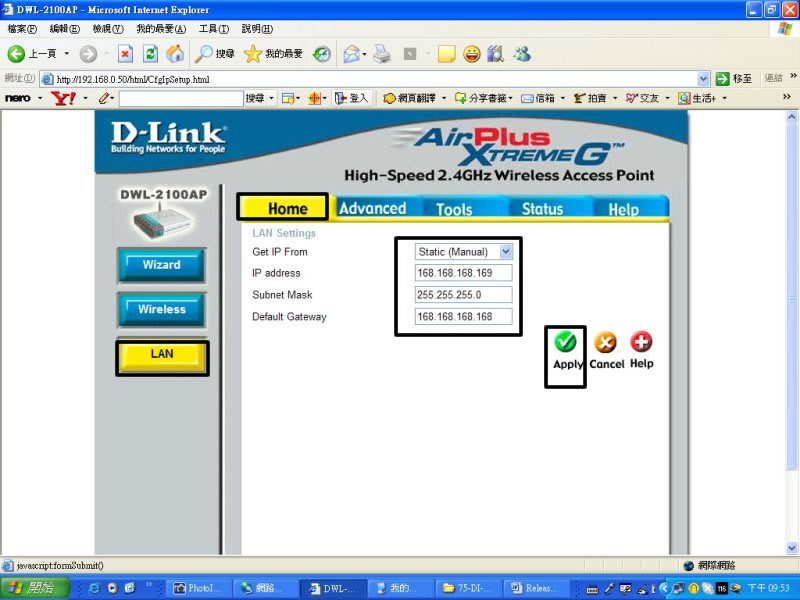Image resolution: width=800 pixels, height=600 pixels.
Task: Open the 檔案(F) menu
Action: [22, 29]
